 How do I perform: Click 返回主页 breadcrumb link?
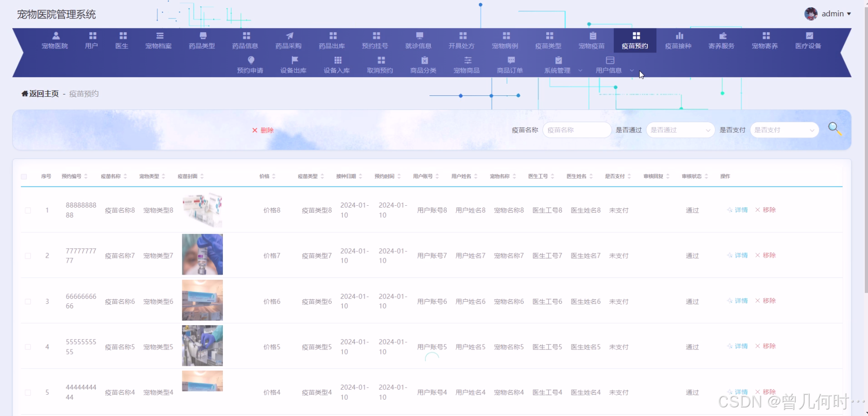coord(40,94)
